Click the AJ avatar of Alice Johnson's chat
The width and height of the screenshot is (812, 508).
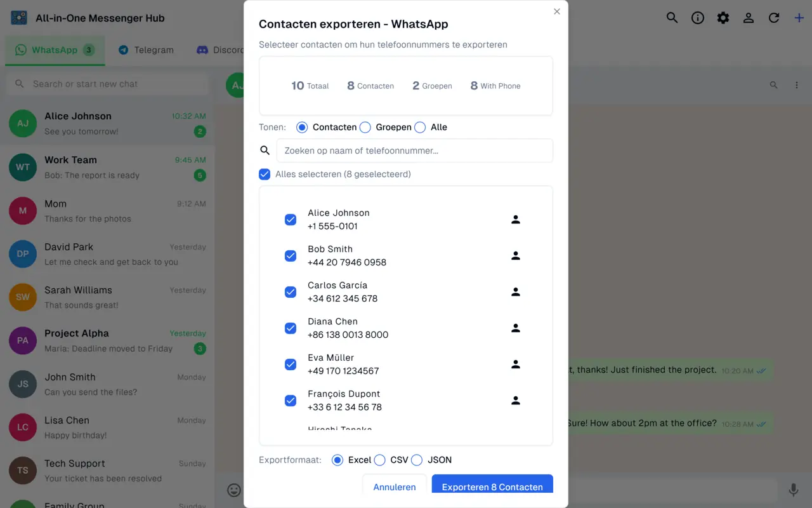[x=23, y=123]
